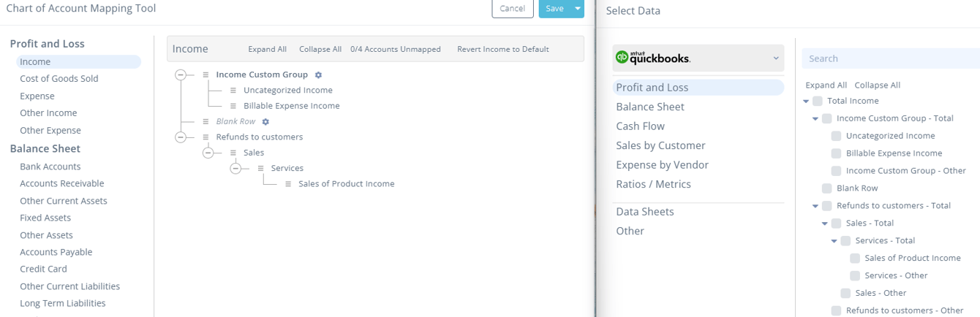The width and height of the screenshot is (980, 317).
Task: Check the Blank Row checkbox
Action: tap(826, 188)
